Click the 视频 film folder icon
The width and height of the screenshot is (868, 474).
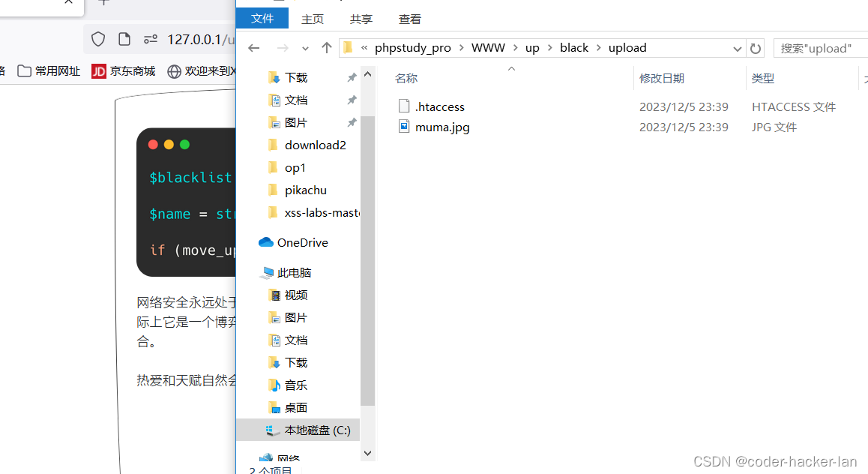point(274,295)
